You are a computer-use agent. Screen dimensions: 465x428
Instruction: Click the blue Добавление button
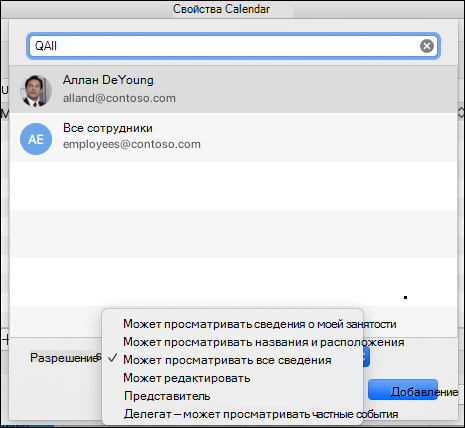pos(403,390)
